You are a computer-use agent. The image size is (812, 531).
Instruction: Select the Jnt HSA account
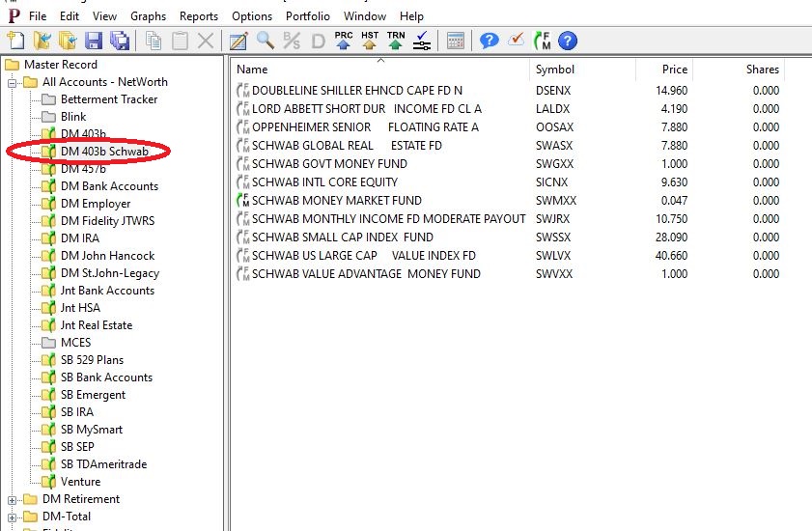pyautogui.click(x=80, y=308)
